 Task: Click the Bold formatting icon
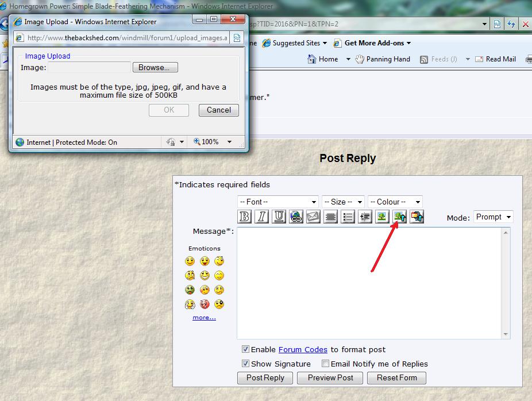[x=245, y=217]
